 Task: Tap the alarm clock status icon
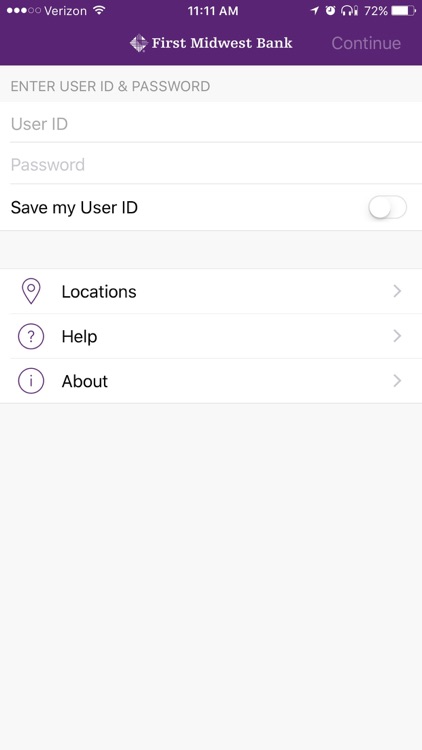click(x=330, y=11)
